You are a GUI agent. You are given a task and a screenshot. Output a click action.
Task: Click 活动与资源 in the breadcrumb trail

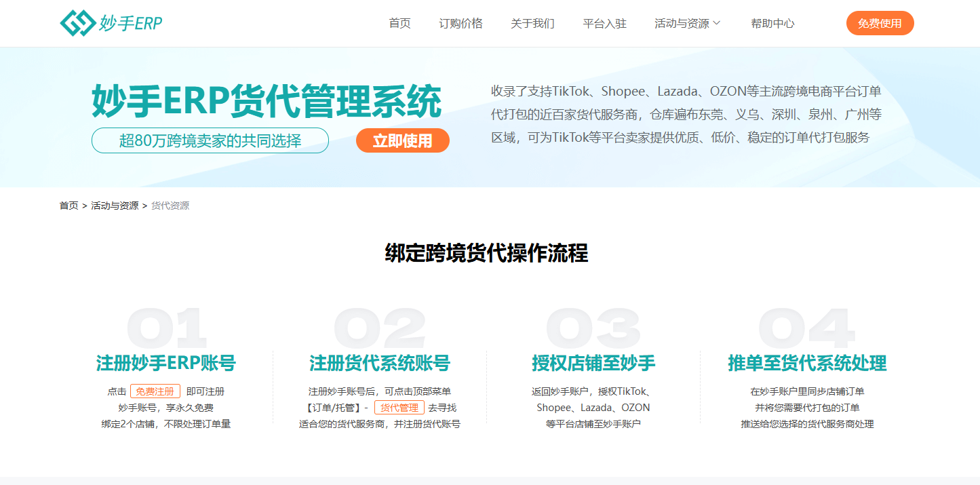115,206
